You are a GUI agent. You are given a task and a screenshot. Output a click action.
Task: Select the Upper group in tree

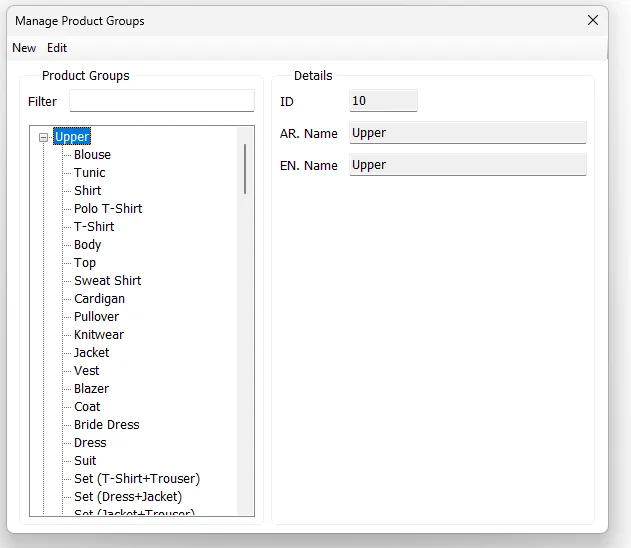coord(72,137)
